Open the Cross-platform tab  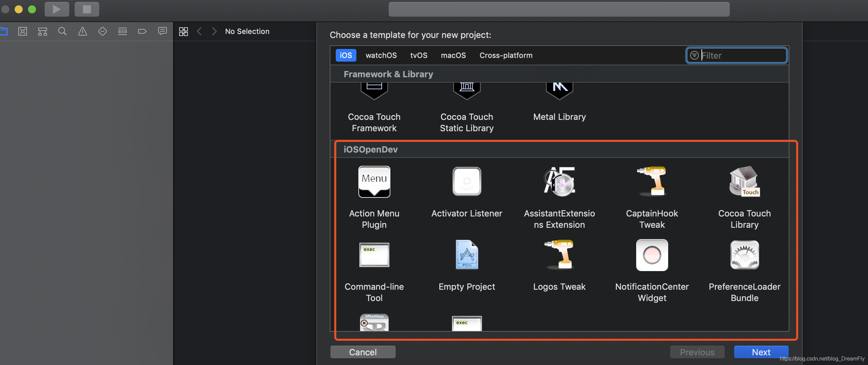tap(506, 55)
